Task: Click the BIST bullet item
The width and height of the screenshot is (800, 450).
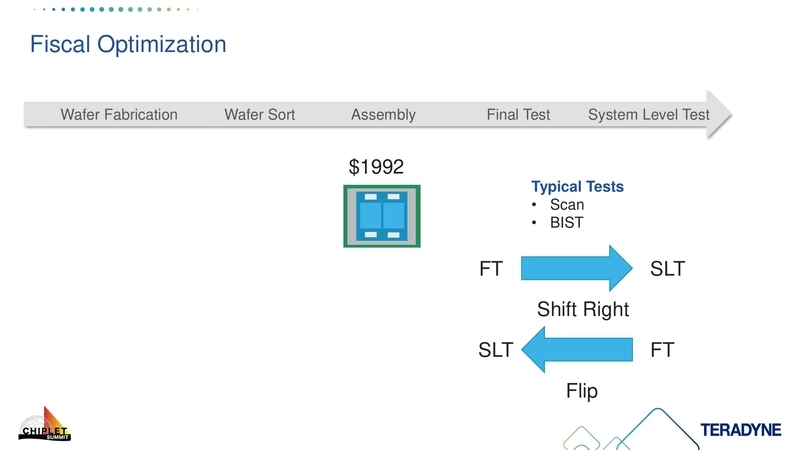Action: point(567,222)
